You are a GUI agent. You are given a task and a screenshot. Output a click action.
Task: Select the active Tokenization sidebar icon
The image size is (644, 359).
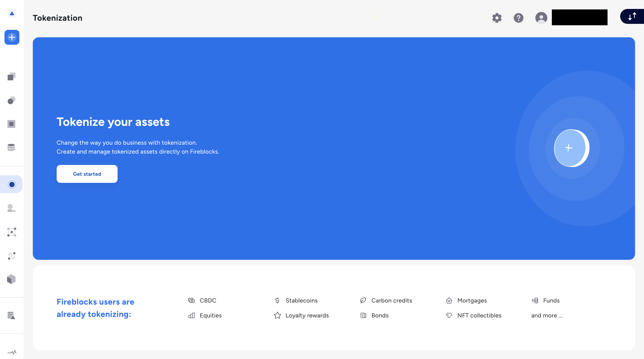(12, 185)
